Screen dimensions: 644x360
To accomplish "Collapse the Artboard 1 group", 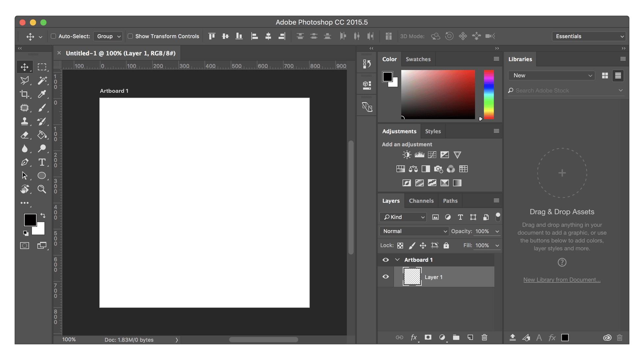I will click(x=397, y=259).
